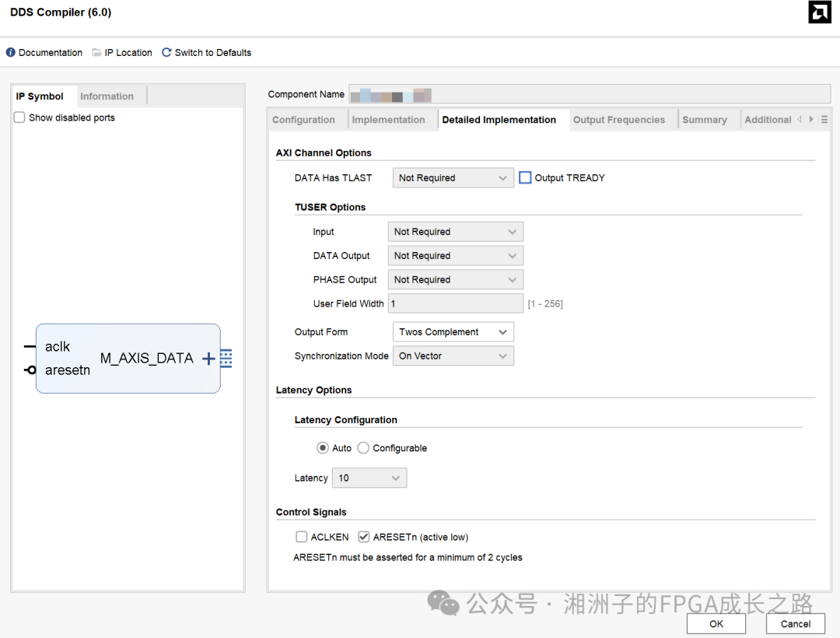Click Switch to Defaults
Screen dimensions: 840x638
[x=212, y=52]
